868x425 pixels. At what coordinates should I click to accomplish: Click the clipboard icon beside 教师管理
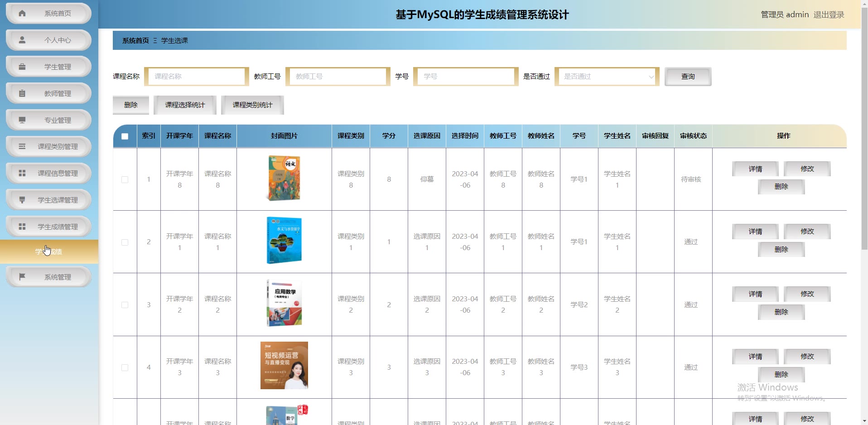(x=22, y=93)
